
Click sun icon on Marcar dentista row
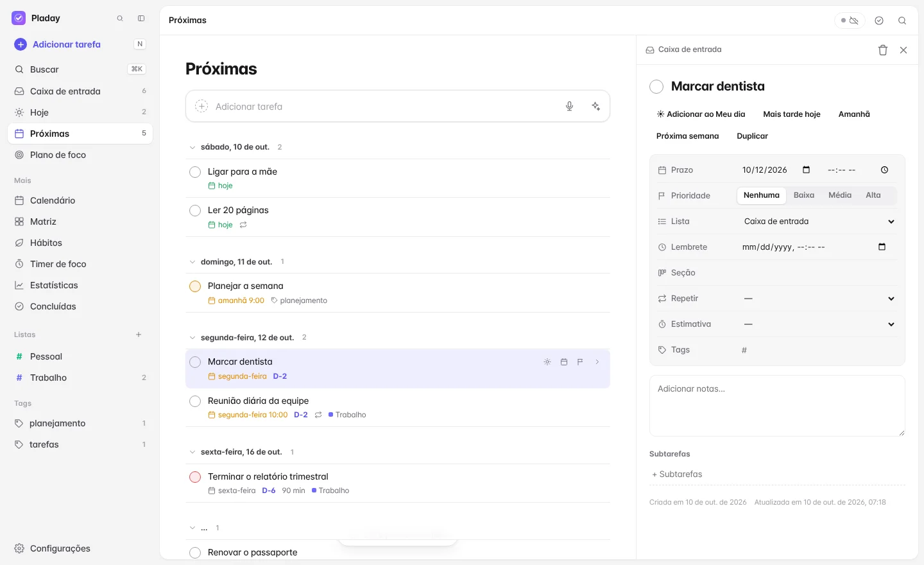click(x=547, y=362)
